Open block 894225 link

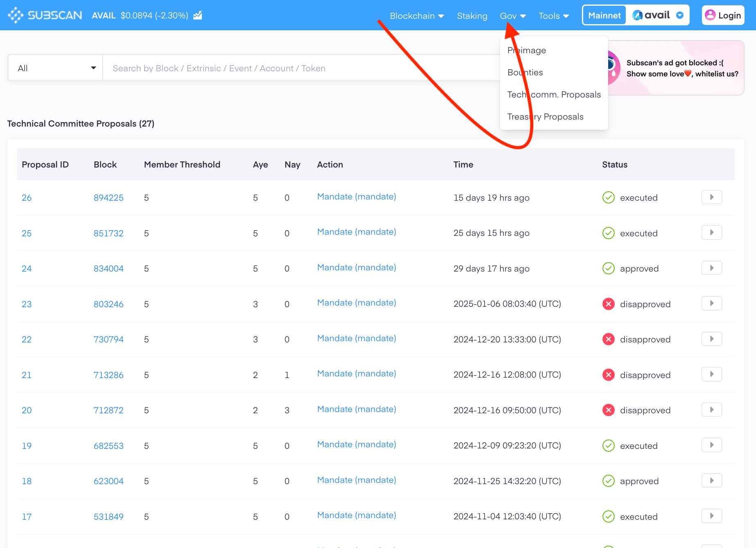pyautogui.click(x=109, y=198)
